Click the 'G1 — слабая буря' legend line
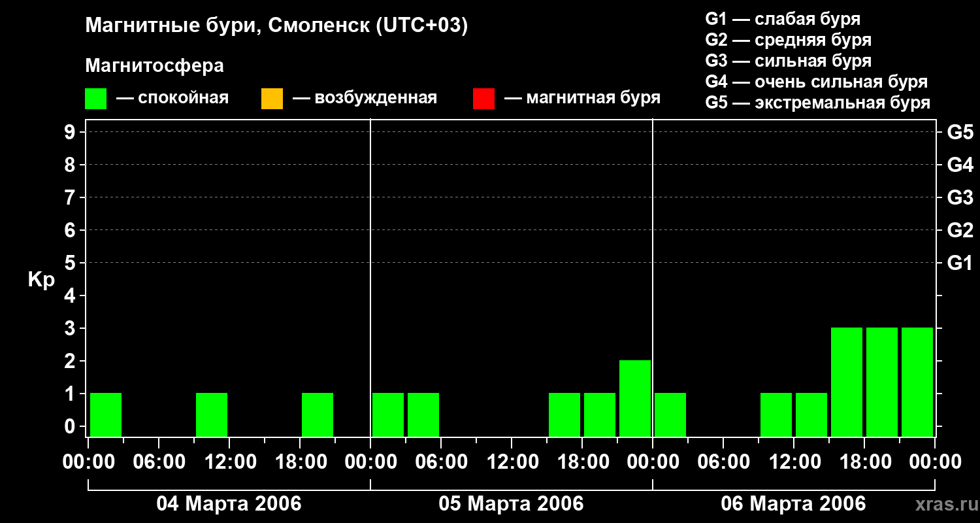 click(783, 19)
